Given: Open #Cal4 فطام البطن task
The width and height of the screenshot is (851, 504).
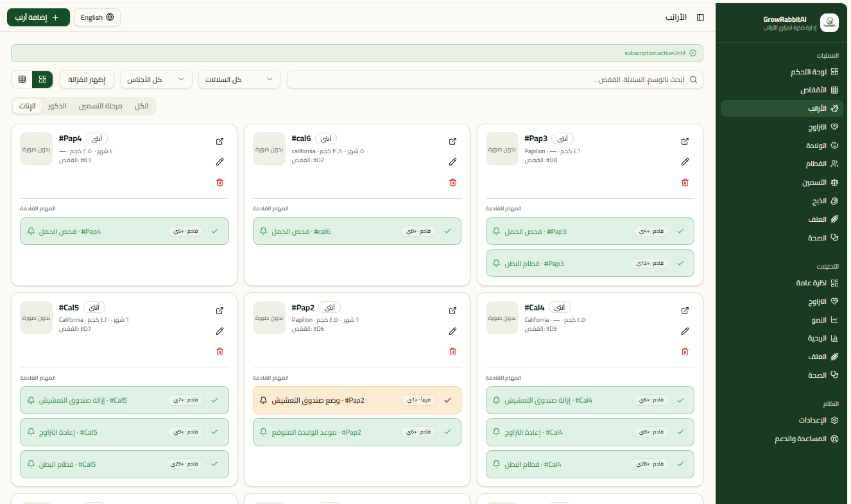Looking at the screenshot, I should click(590, 464).
